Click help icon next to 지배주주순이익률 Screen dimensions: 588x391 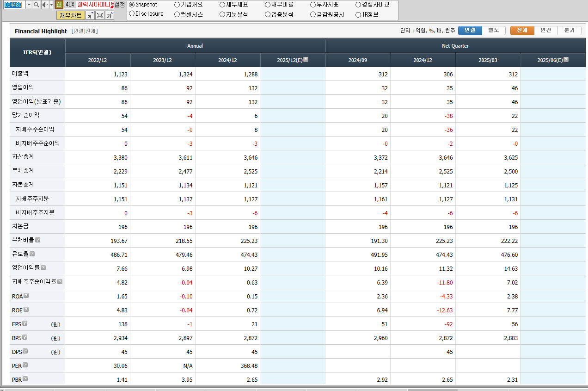coord(60,281)
